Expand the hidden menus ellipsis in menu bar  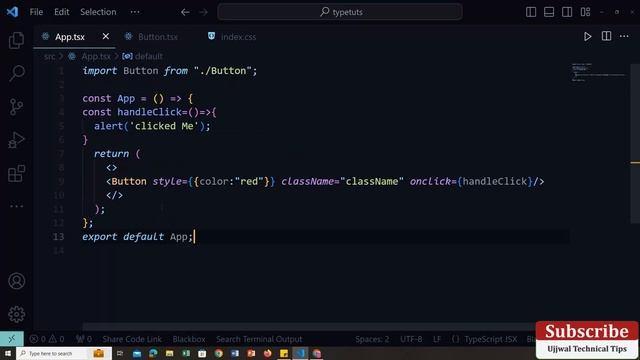pyautogui.click(x=135, y=12)
